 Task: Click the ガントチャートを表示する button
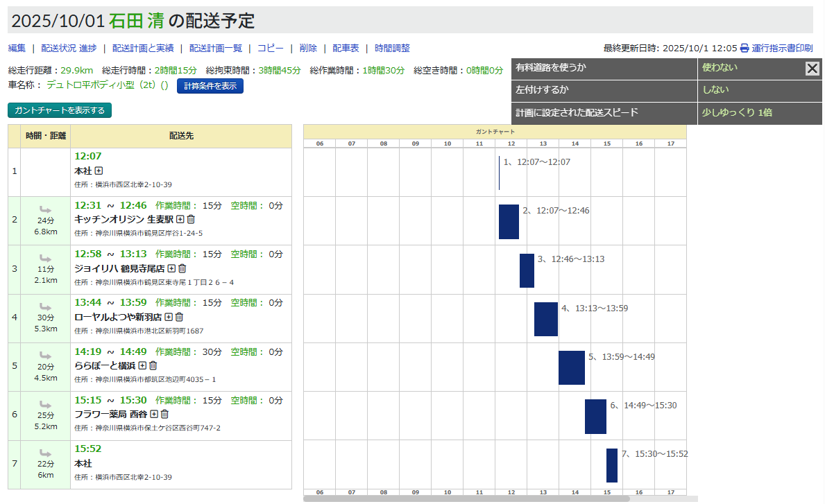[59, 110]
